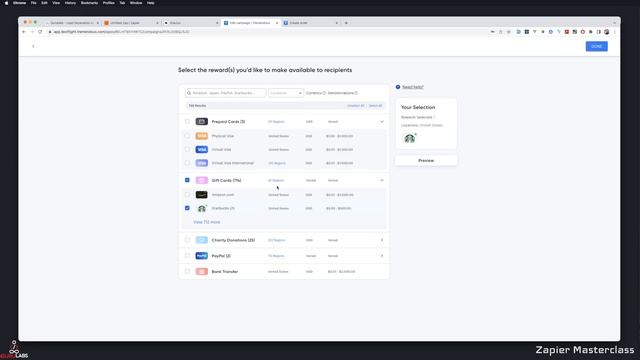Viewport: 640px width, 360px height.
Task: Open the File menu
Action: 33,3
